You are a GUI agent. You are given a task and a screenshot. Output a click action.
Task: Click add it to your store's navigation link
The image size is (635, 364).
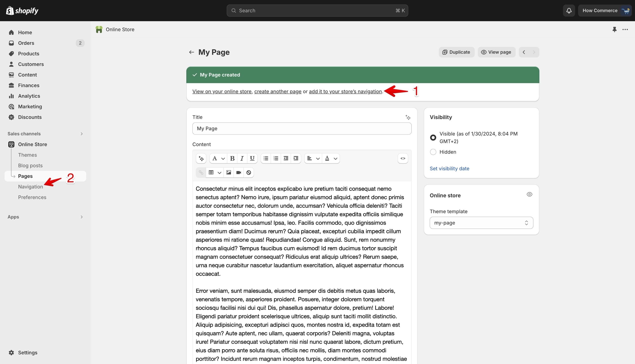pyautogui.click(x=345, y=91)
